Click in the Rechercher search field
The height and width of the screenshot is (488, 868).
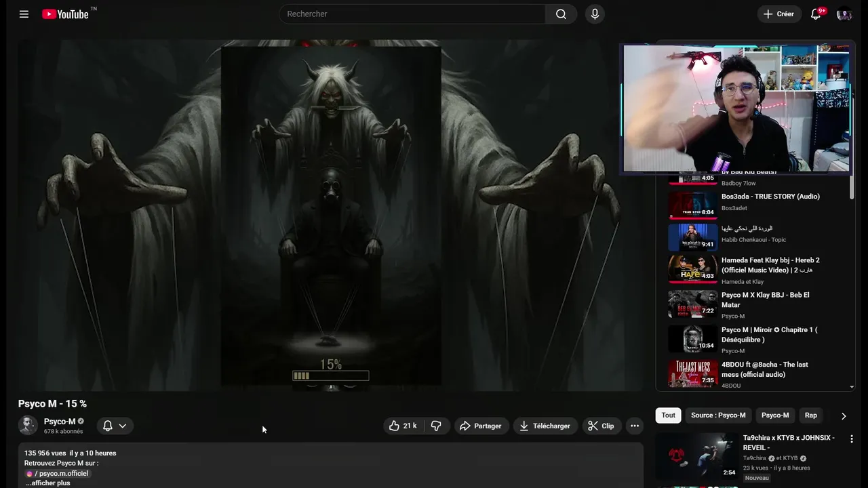pos(412,14)
